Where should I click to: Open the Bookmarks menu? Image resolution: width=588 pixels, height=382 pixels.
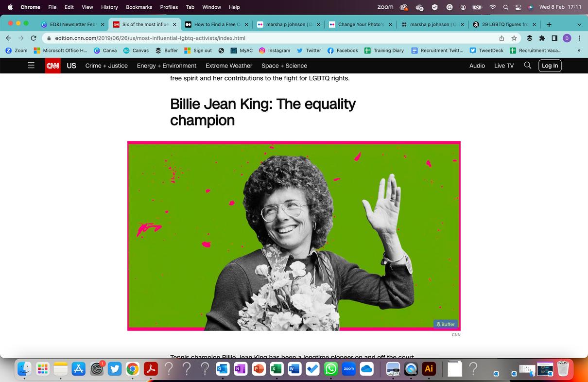(139, 7)
